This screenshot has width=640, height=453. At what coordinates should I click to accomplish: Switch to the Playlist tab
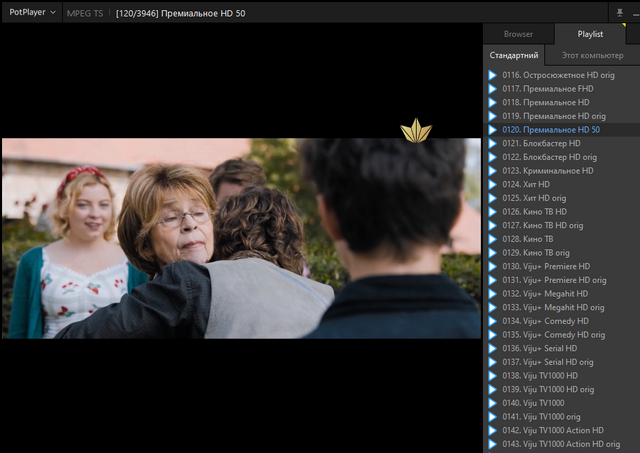[590, 34]
